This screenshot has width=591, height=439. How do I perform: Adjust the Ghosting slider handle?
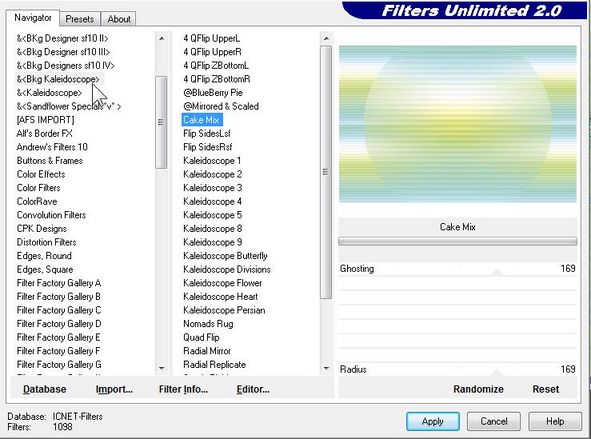pyautogui.click(x=497, y=272)
